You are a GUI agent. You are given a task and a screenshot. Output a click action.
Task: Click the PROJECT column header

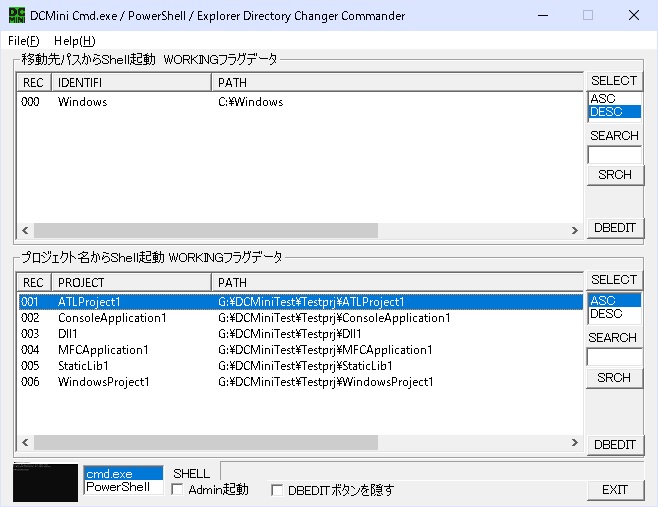(130, 282)
